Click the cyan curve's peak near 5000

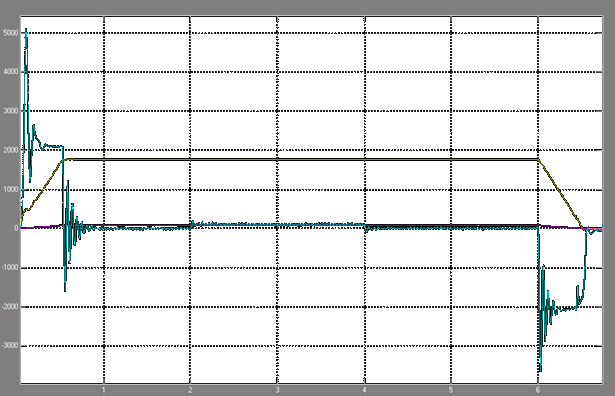pos(26,30)
